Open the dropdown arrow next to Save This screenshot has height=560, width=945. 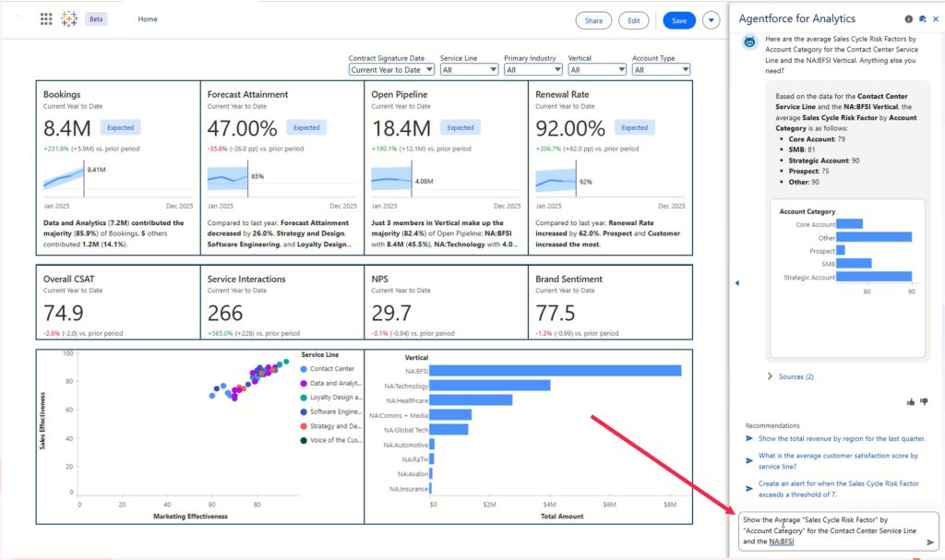(712, 20)
